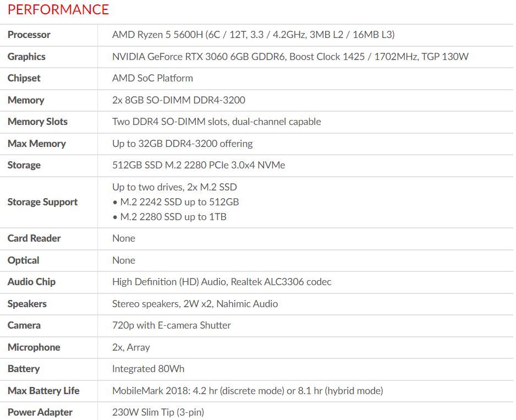Click the Speakers row label

pyautogui.click(x=27, y=304)
